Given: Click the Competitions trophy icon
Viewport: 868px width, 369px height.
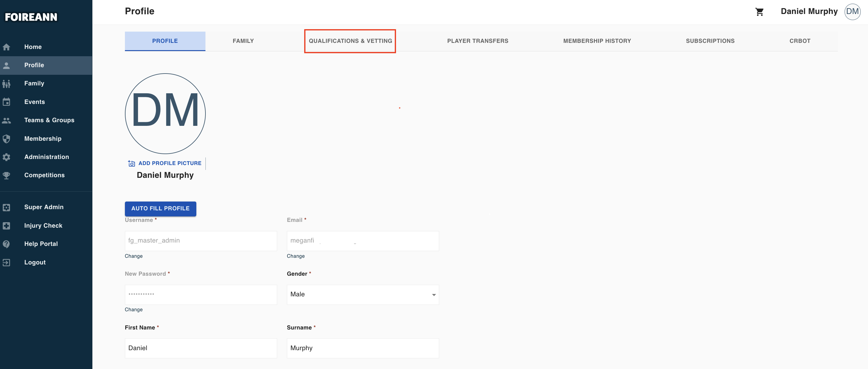Looking at the screenshot, I should coord(6,175).
